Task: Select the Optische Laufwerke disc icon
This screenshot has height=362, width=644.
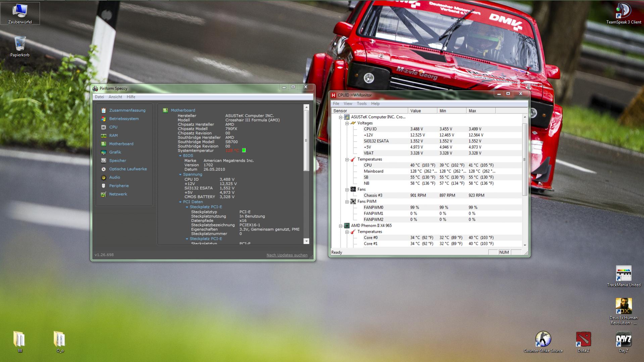Action: point(103,169)
